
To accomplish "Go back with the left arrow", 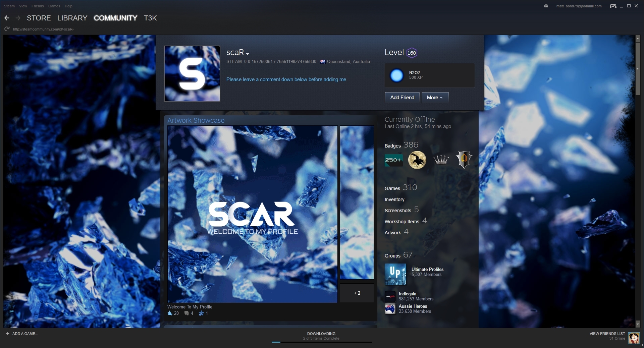I will (7, 18).
